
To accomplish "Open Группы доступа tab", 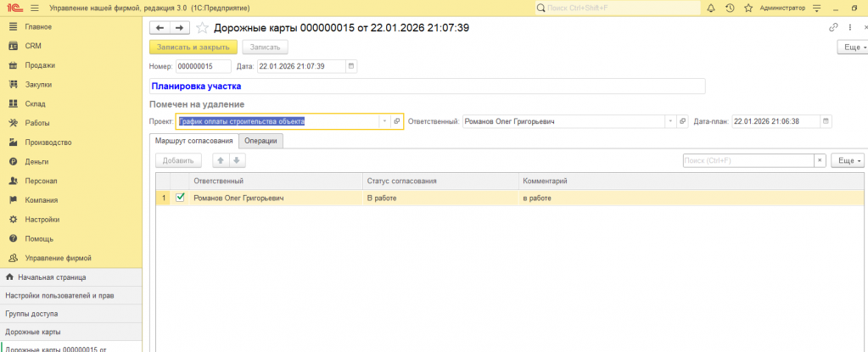I will pyautogui.click(x=71, y=314).
